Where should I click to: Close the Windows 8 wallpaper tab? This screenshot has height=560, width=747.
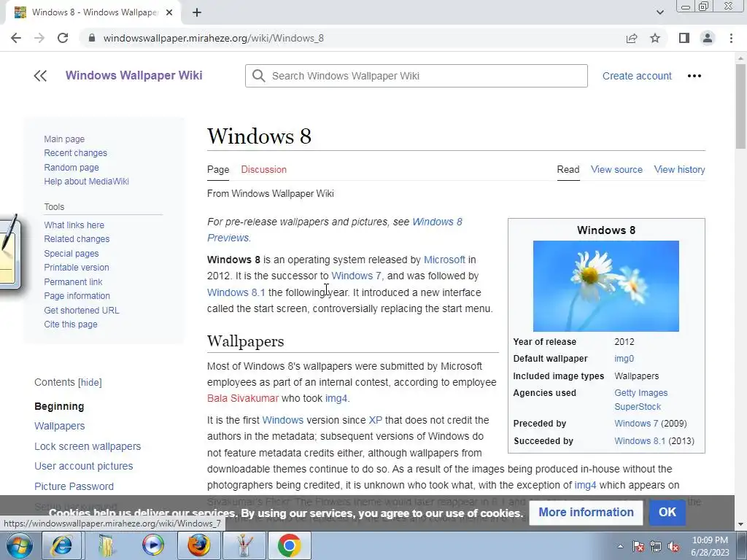pos(169,13)
